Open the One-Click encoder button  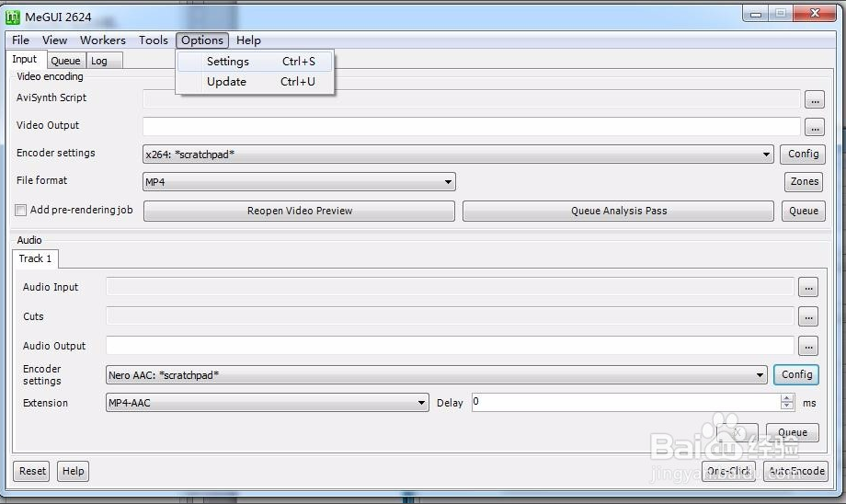[x=728, y=471]
